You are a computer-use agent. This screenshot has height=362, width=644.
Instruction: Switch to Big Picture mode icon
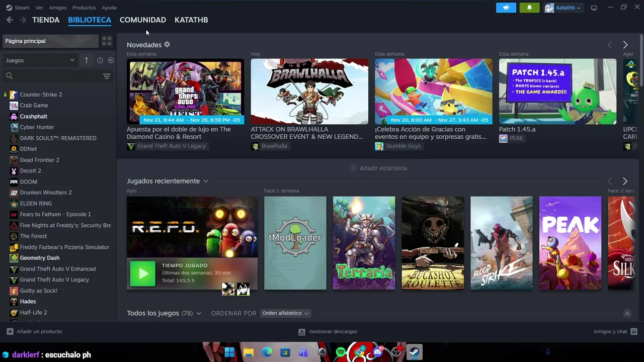(x=594, y=8)
